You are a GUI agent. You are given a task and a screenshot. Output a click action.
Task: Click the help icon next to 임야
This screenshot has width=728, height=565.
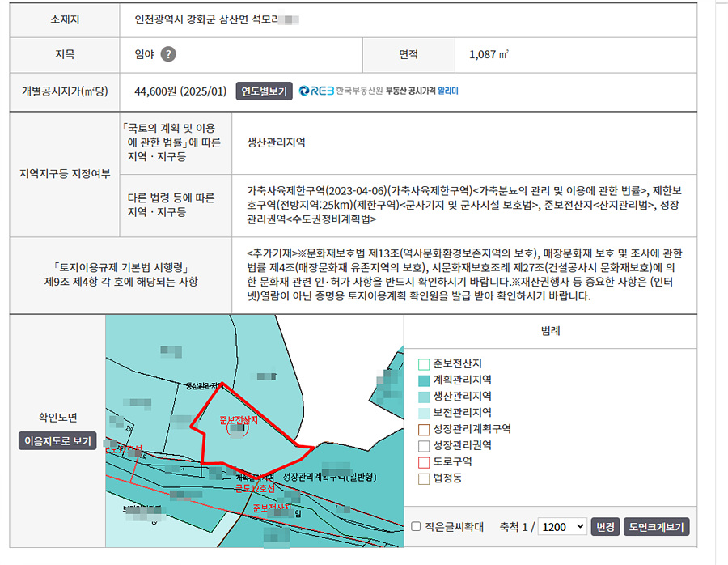[167, 55]
